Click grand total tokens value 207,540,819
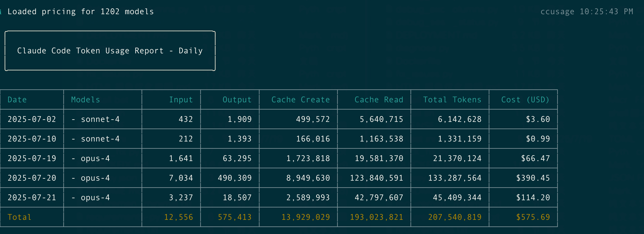644x234 pixels. click(455, 217)
